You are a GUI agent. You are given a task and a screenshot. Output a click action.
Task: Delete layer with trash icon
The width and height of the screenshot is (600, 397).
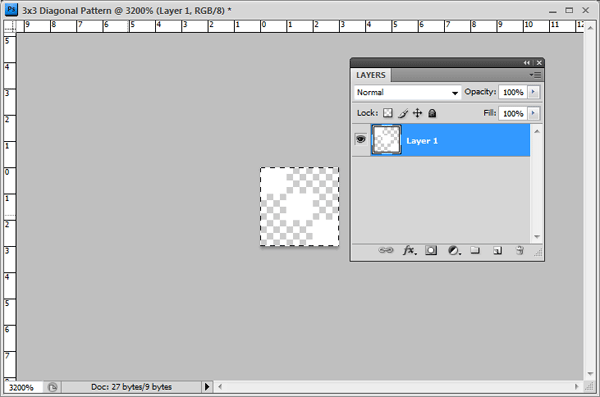(519, 250)
